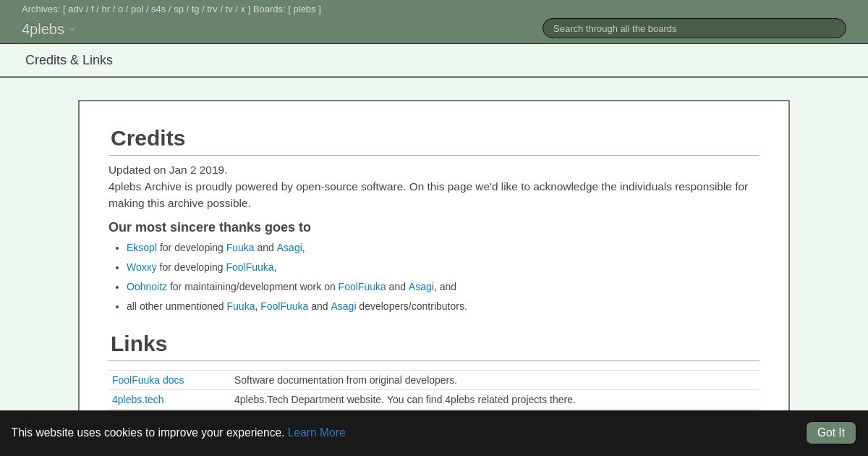Open Fuuka link in unmentioned contributors line

[241, 306]
